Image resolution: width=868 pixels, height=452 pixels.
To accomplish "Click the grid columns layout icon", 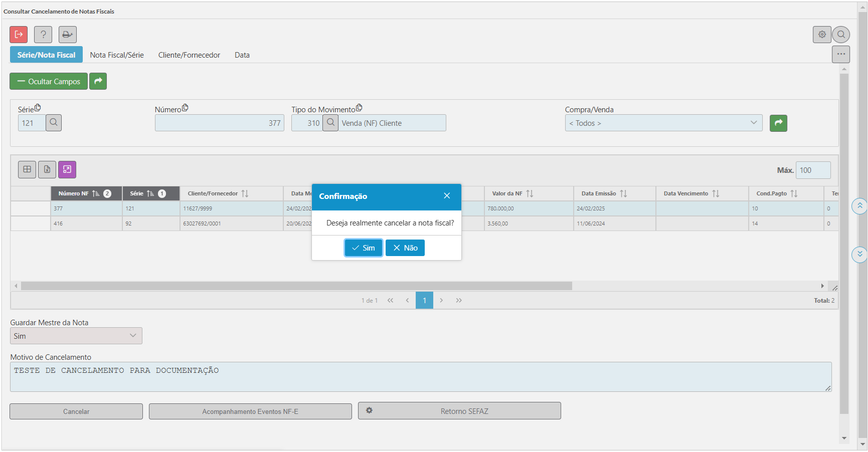I will pos(27,170).
